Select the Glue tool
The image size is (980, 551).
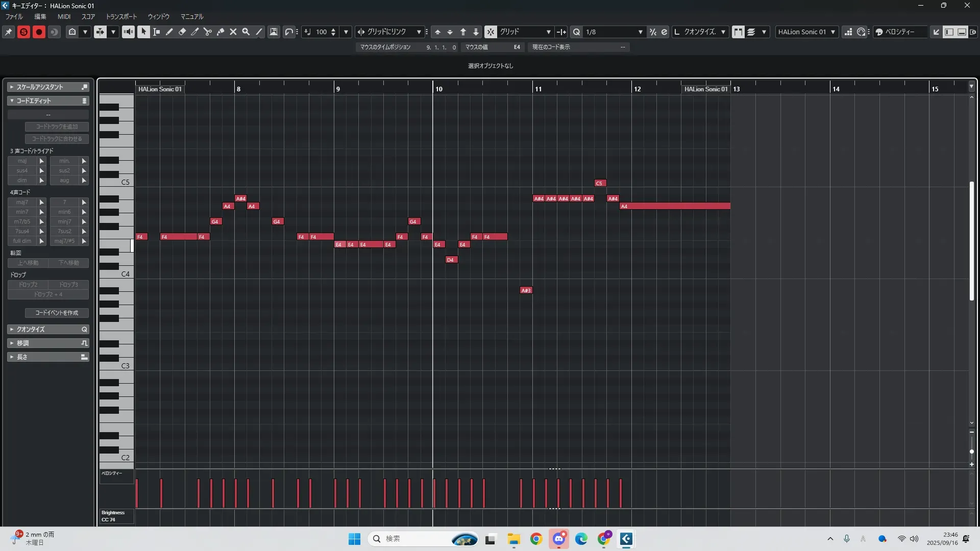coord(220,32)
